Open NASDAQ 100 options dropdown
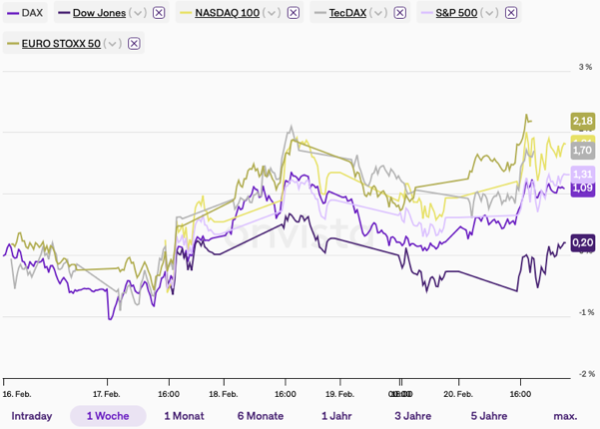600x429 pixels. pyautogui.click(x=269, y=13)
